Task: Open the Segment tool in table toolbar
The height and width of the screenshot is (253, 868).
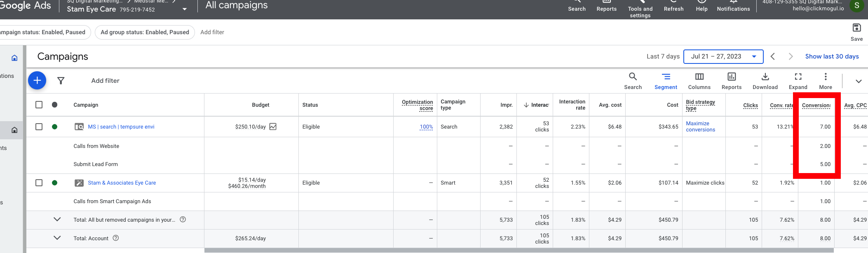Action: click(666, 81)
